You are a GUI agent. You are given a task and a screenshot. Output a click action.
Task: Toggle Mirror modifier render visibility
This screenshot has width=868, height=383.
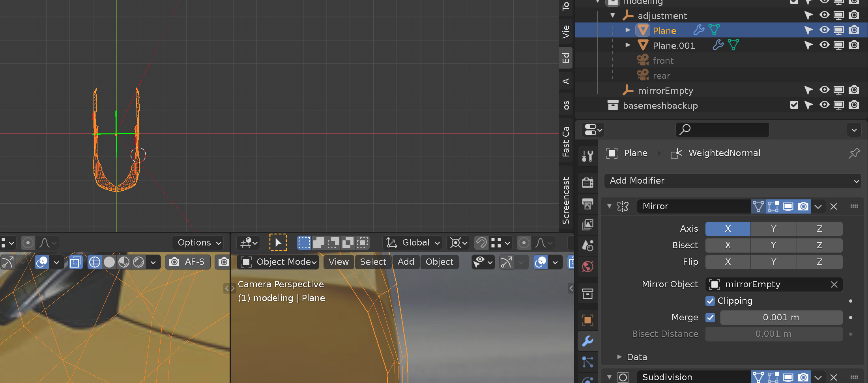point(803,206)
